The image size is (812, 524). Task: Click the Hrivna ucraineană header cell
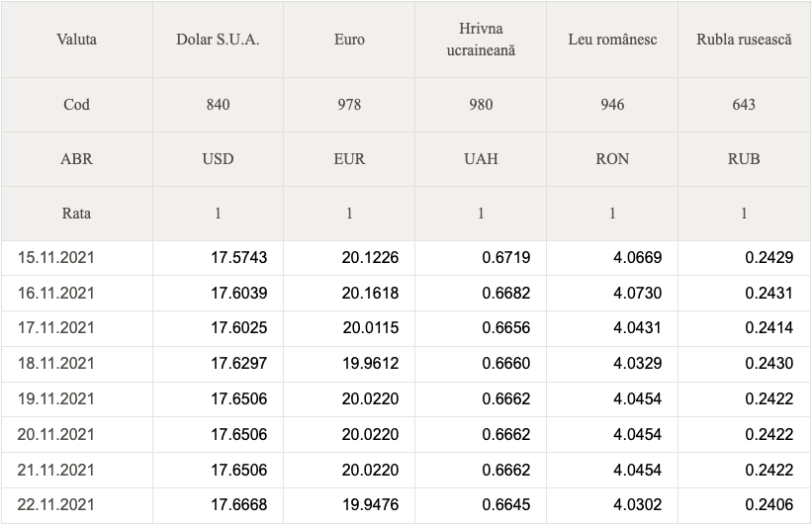click(481, 40)
